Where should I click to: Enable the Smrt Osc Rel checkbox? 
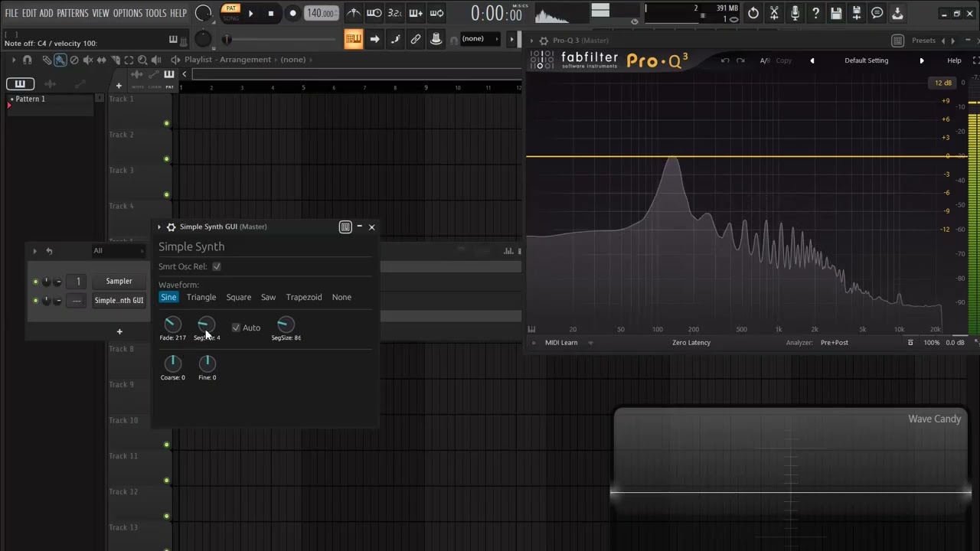point(217,266)
